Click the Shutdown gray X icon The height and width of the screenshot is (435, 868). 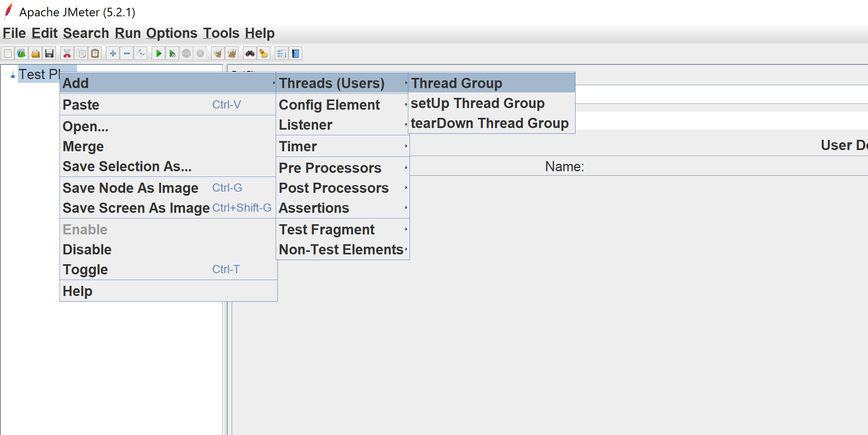coord(200,53)
